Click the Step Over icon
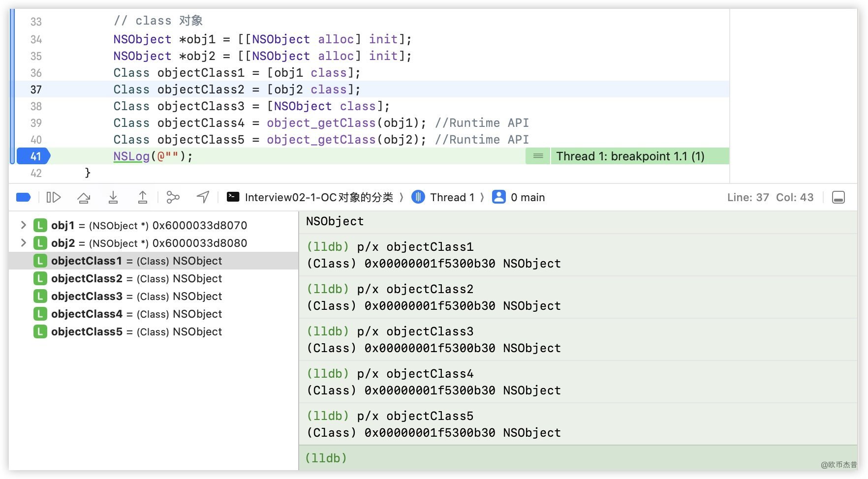 (x=84, y=197)
